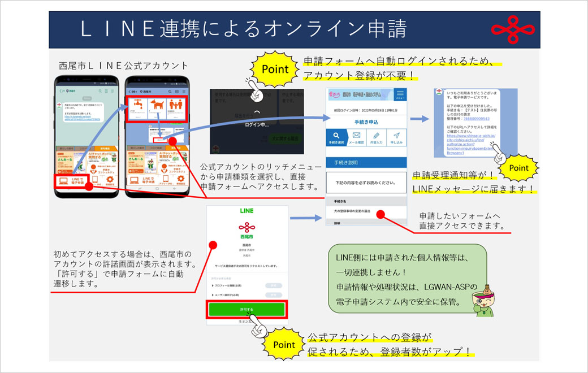Select the middle rich-menu tab on the right phone

pyautogui.click(x=156, y=149)
